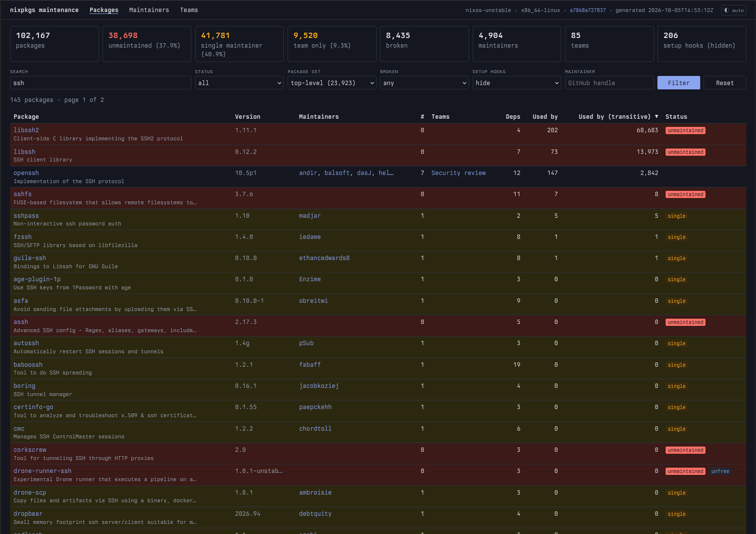Sort by Used by (transitive) column
Viewport: 756px width, 534px height.
click(x=618, y=117)
